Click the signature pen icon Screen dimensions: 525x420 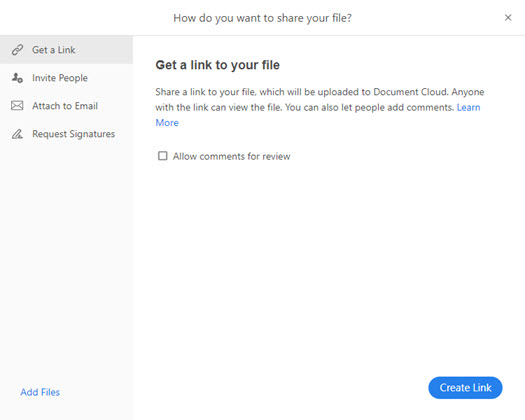(x=17, y=134)
